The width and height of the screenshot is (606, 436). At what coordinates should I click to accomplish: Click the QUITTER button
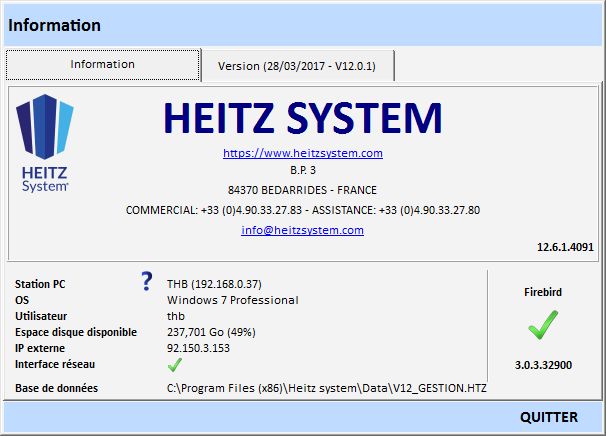click(549, 417)
